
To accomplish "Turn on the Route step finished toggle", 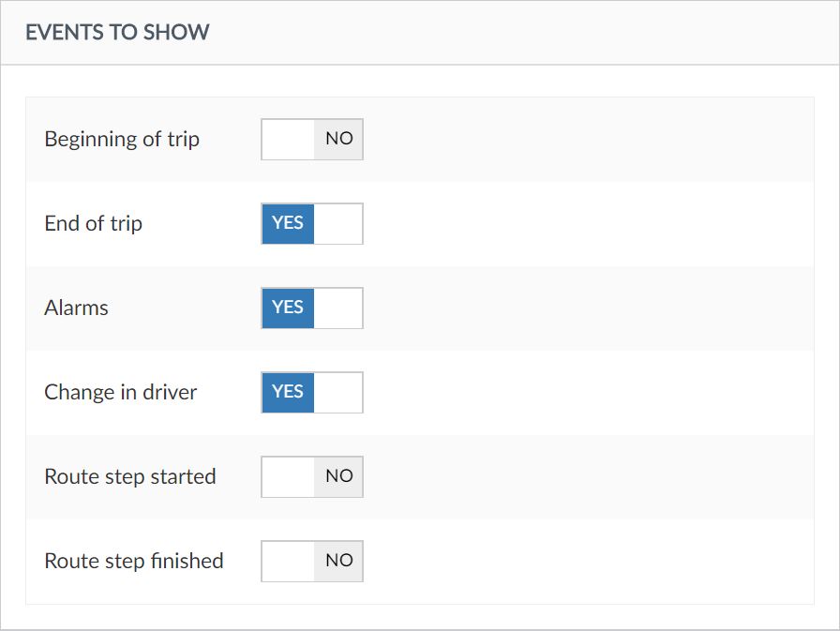I will coord(312,561).
